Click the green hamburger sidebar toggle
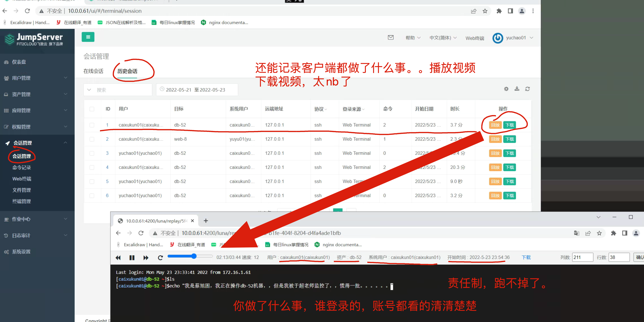 pyautogui.click(x=88, y=37)
